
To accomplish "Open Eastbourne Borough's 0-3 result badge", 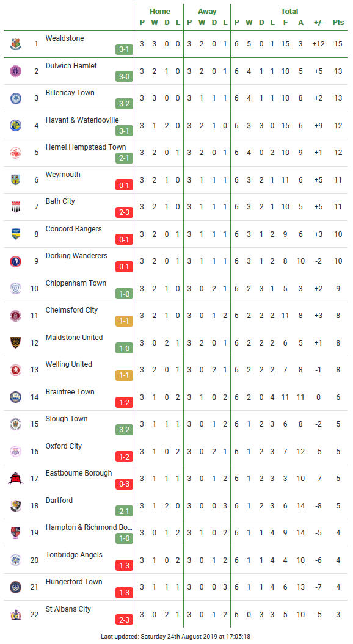I will coord(124,484).
